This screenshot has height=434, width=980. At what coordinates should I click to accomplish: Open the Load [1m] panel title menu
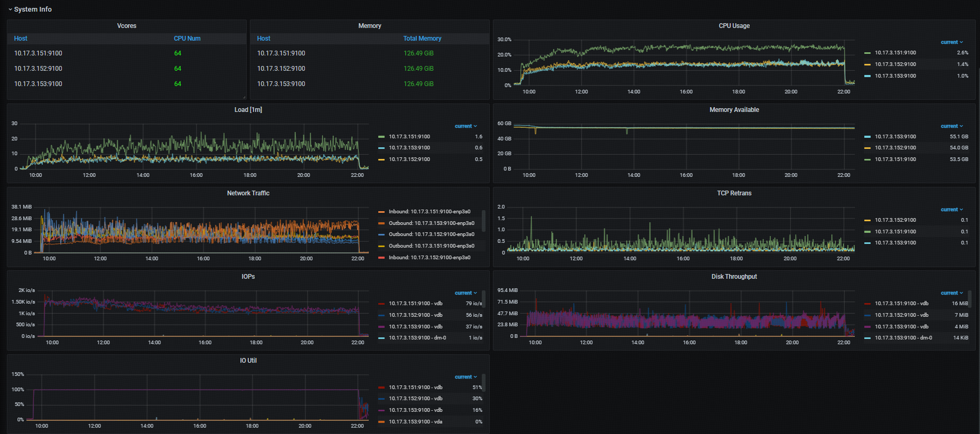(248, 110)
